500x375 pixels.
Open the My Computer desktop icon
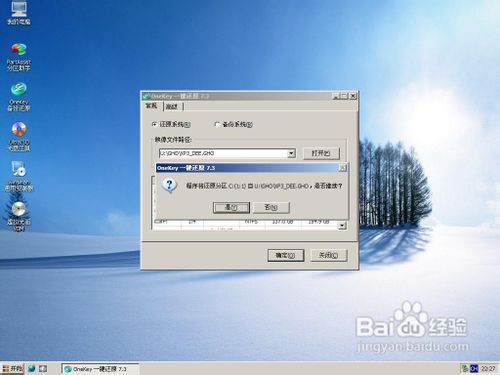pyautogui.click(x=19, y=13)
